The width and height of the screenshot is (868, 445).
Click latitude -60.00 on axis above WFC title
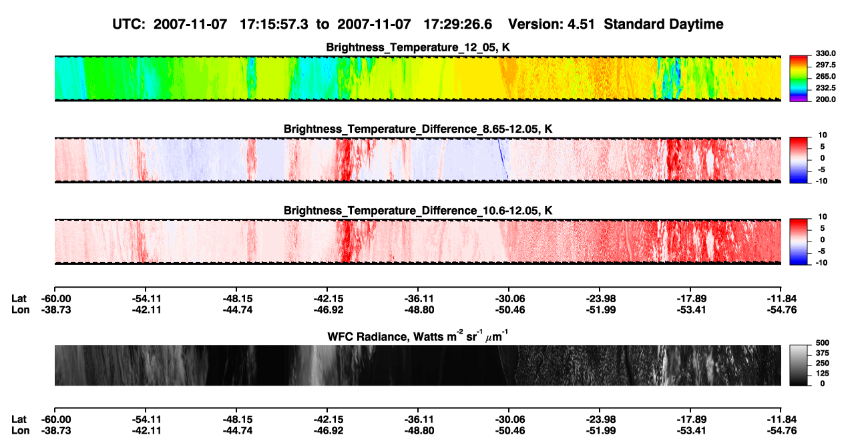click(x=55, y=298)
